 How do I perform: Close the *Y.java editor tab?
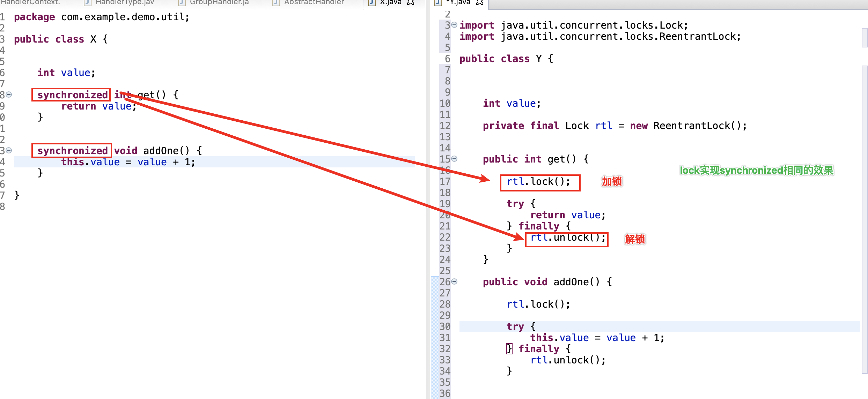click(x=480, y=2)
